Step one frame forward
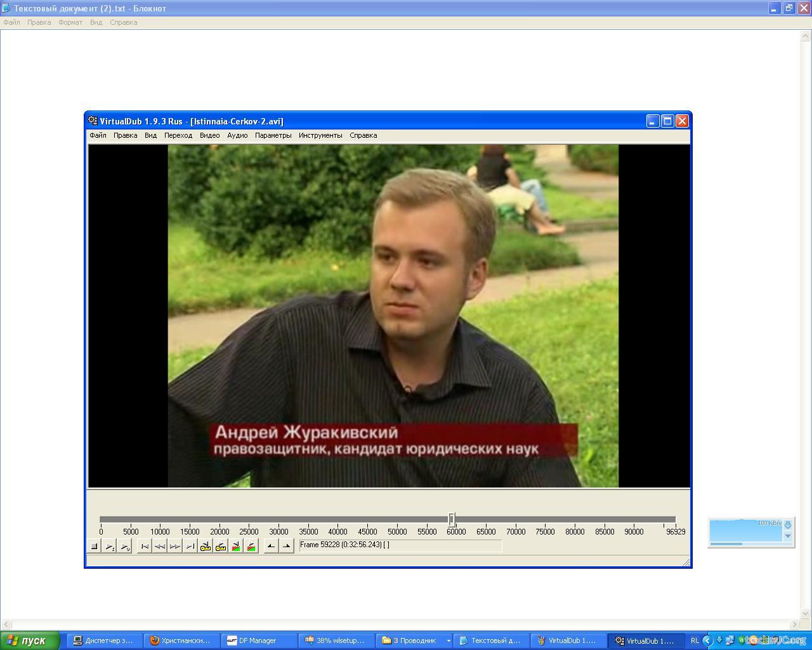Image resolution: width=812 pixels, height=650 pixels. (x=175, y=546)
